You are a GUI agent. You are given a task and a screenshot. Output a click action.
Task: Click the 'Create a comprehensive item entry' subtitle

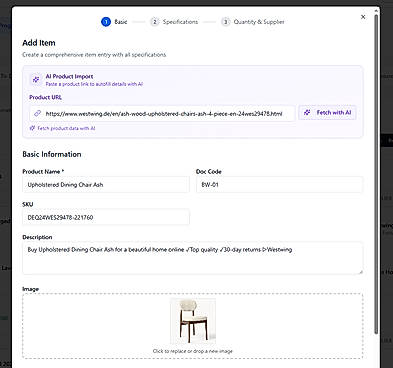pos(94,55)
